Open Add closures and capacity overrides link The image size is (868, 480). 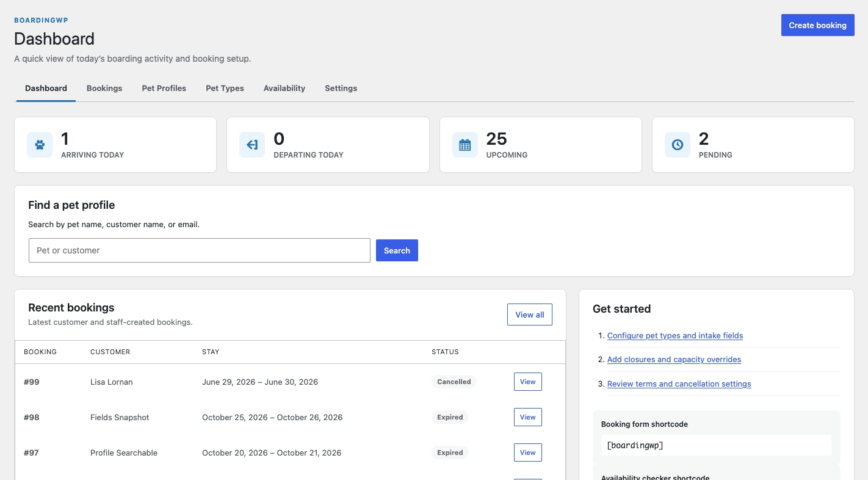point(674,359)
